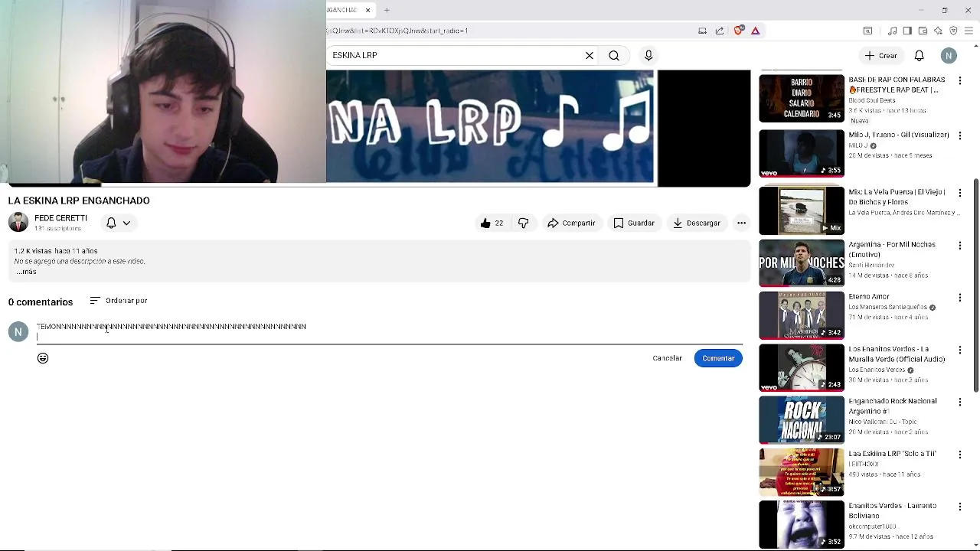Like the video with 22 likes
The width and height of the screenshot is (980, 551).
click(x=492, y=223)
